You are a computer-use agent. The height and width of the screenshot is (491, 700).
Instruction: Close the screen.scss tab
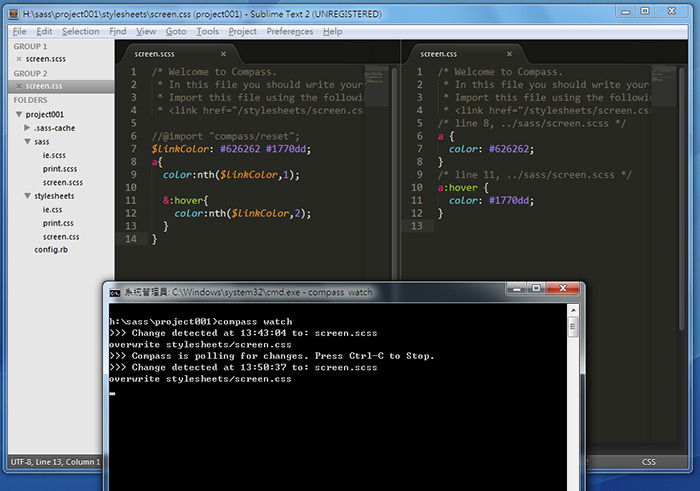223,54
